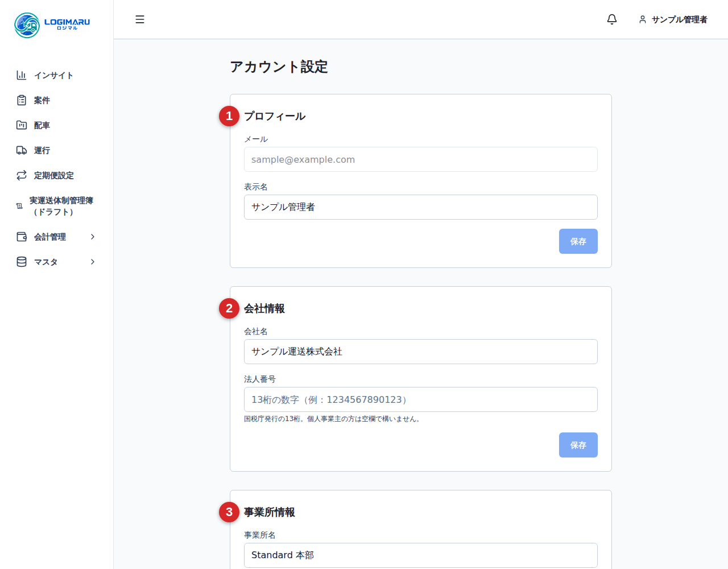Save the 会社情報 section
728x569 pixels.
pyautogui.click(x=578, y=445)
